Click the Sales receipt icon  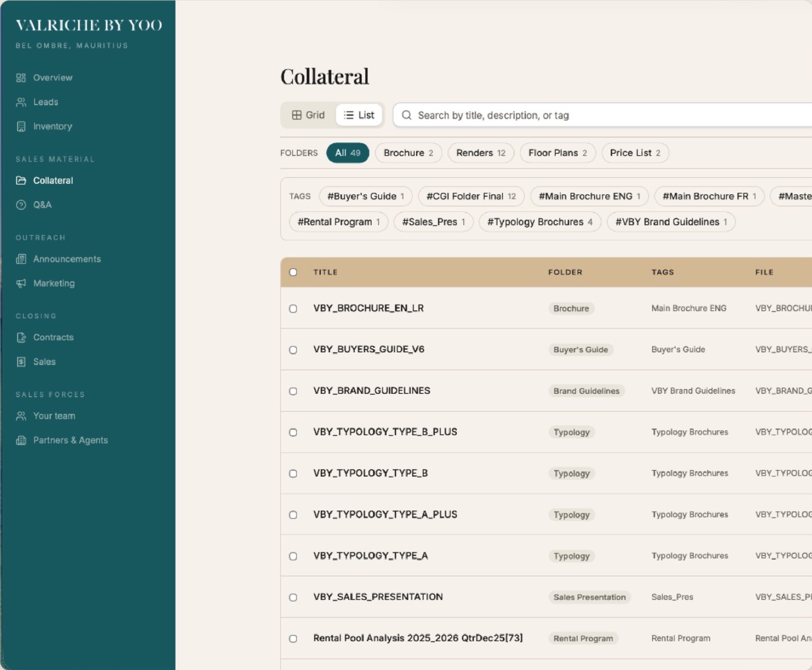pyautogui.click(x=21, y=362)
